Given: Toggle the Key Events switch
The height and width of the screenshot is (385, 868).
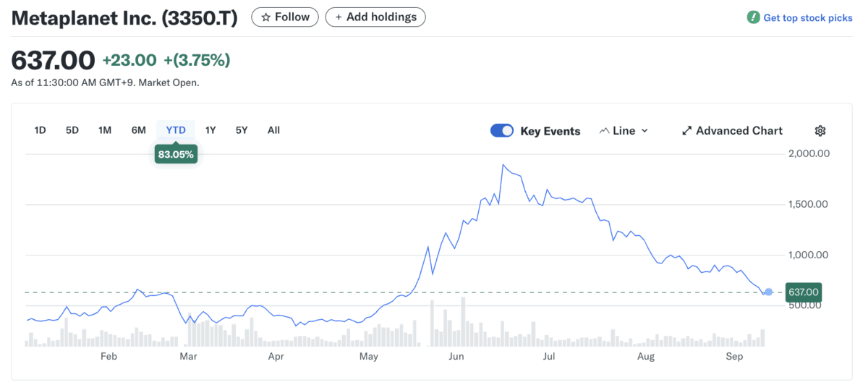Looking at the screenshot, I should tap(502, 131).
